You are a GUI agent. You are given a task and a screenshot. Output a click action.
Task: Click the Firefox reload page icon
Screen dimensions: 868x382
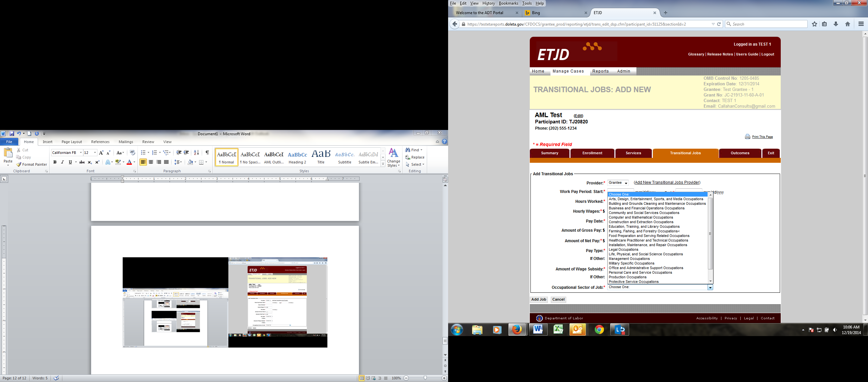[x=719, y=24]
